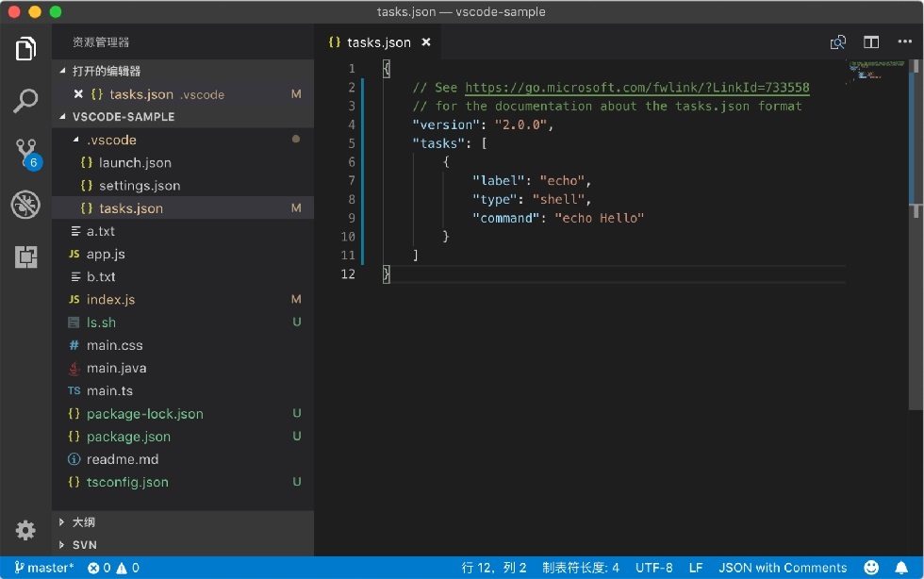
Task: Open b.txt file
Action: (183, 276)
